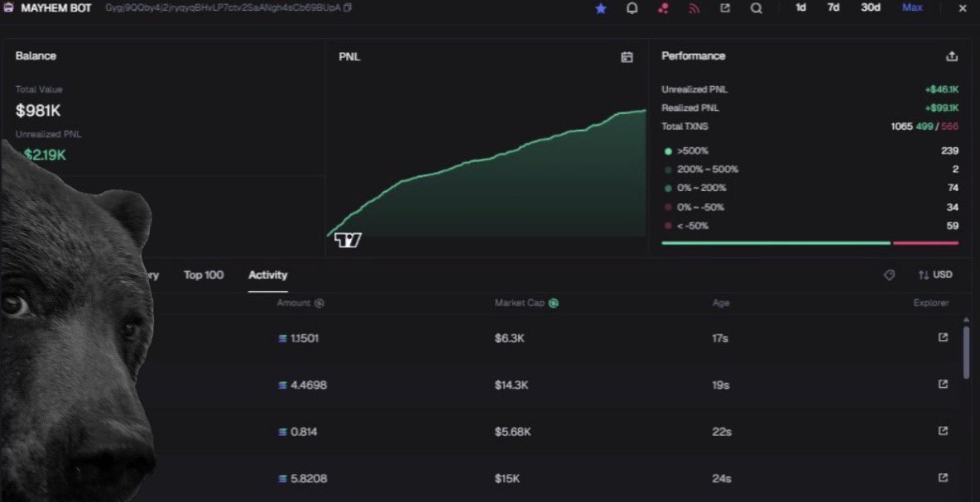Open the Market Cap column sort options
This screenshot has width=980, height=502.
coord(528,303)
